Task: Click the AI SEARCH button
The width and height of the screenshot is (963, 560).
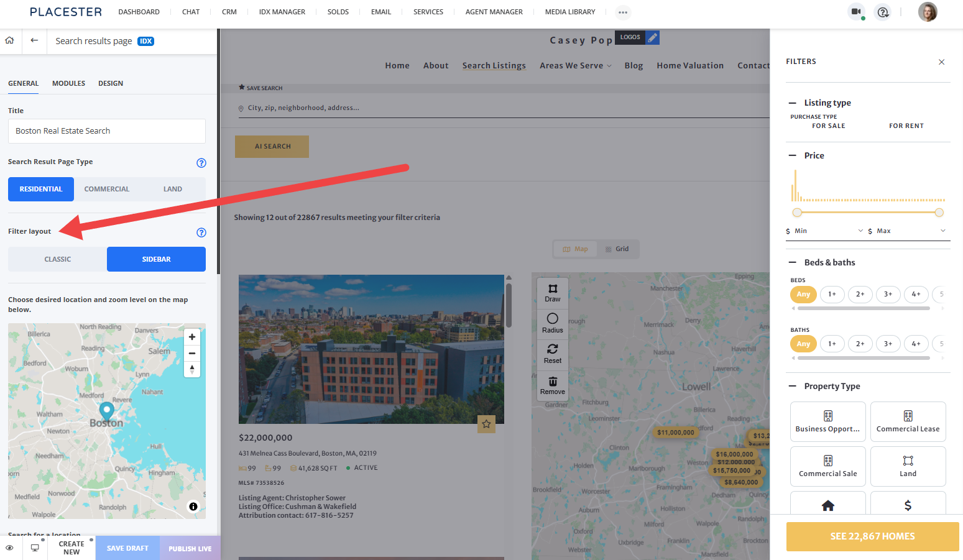Action: coord(272,147)
